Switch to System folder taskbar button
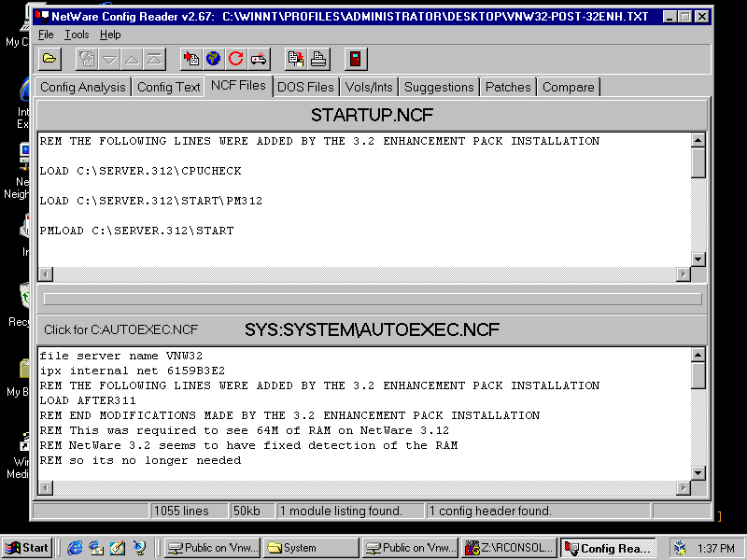 coord(311,548)
